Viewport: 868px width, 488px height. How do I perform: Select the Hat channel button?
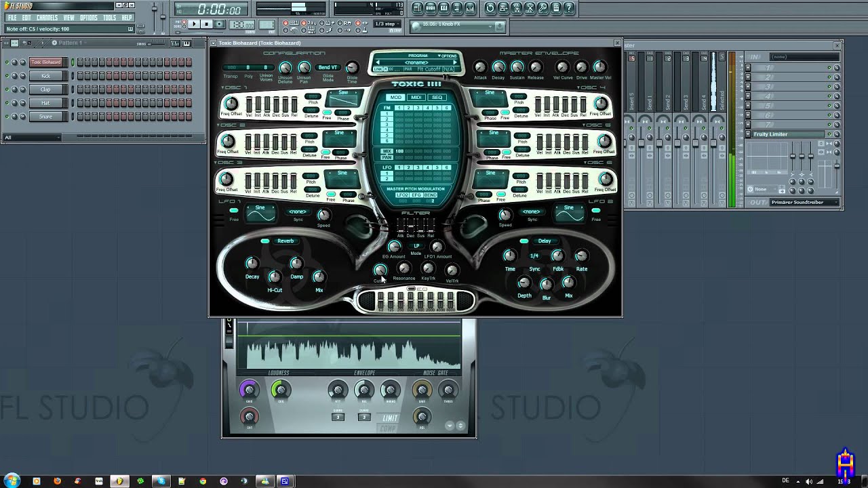[x=47, y=103]
